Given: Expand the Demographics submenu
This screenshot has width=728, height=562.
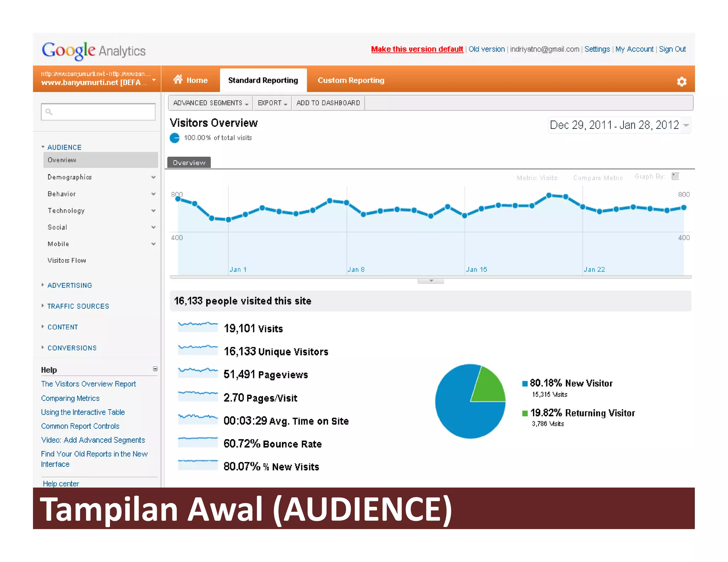Looking at the screenshot, I should point(153,177).
